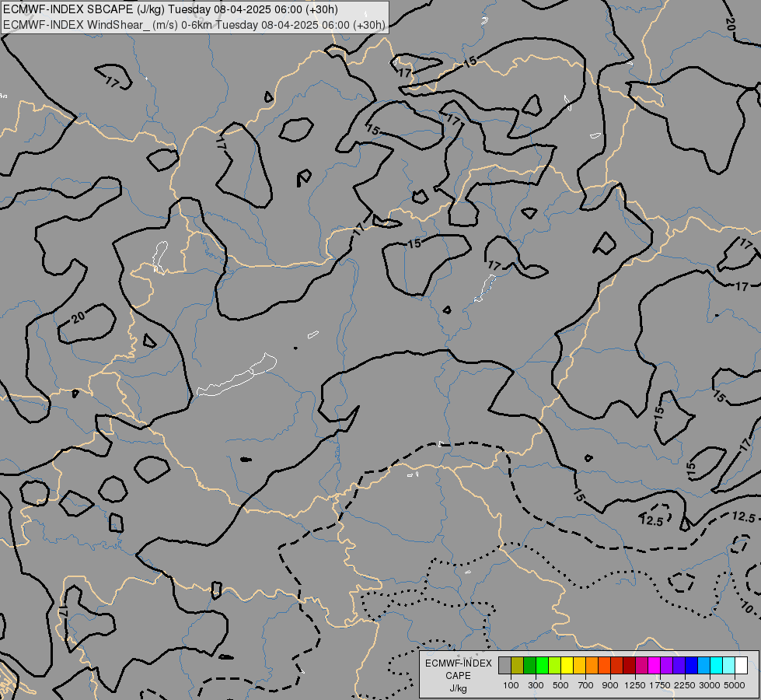761x700 pixels.
Task: Click the SBCAPE title line in the header
Action: [x=170, y=9]
